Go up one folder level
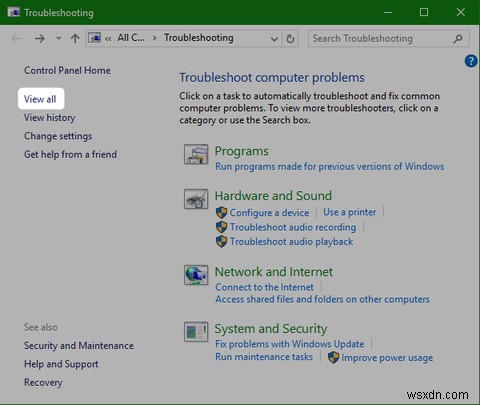 click(75, 39)
